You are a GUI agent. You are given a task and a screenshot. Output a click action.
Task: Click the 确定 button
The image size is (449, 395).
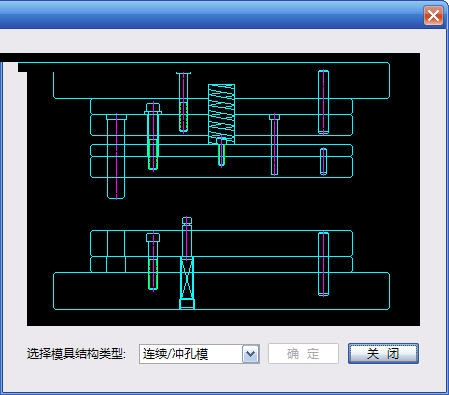[303, 354]
